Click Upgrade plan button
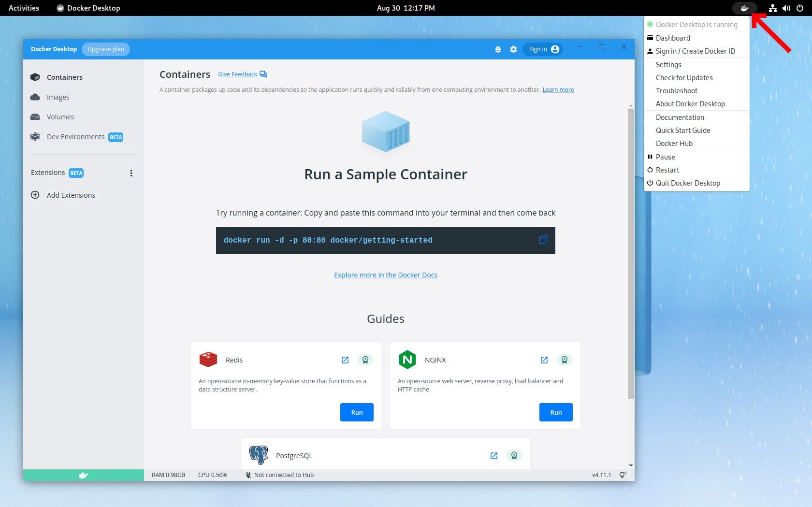This screenshot has width=812, height=507. pos(106,49)
